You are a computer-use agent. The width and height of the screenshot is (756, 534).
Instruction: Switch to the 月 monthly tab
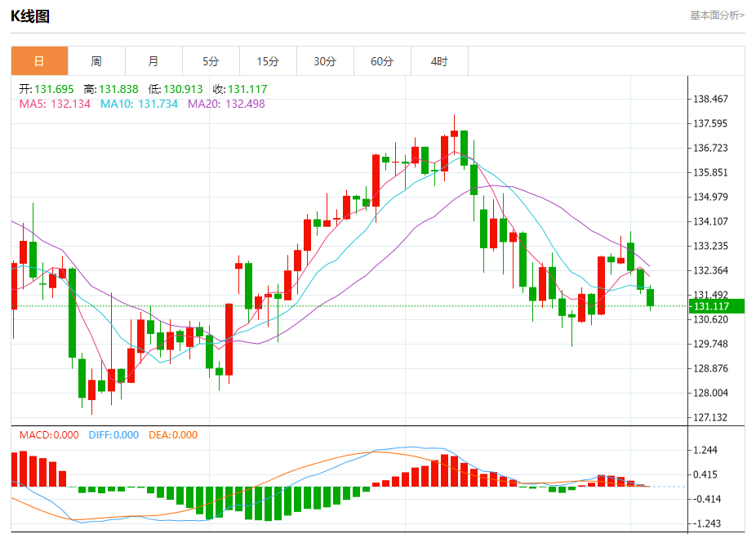tap(153, 61)
